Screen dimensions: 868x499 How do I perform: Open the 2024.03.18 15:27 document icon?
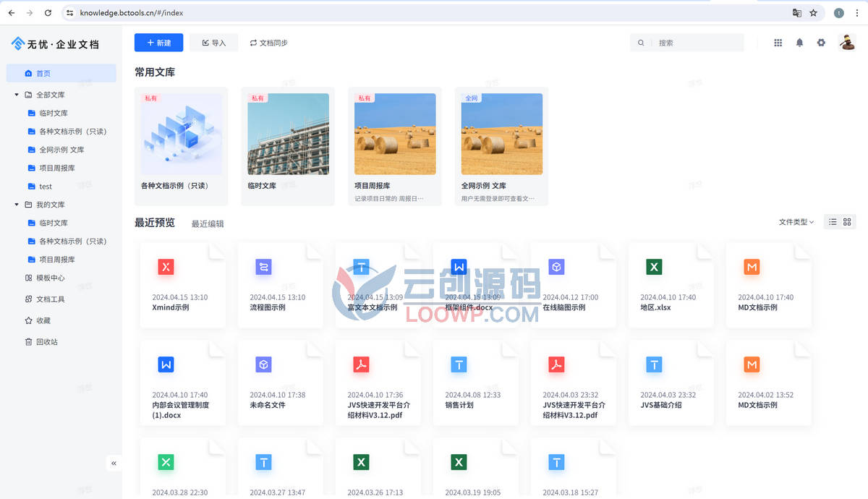[556, 462]
